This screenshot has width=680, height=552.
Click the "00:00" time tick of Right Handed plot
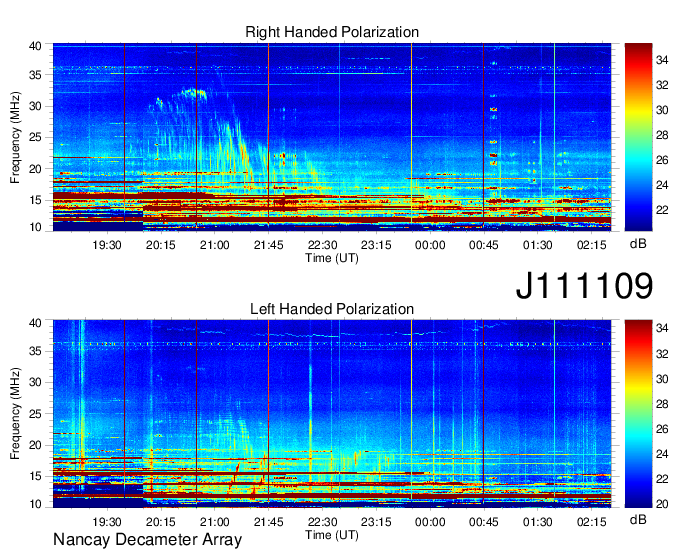(x=430, y=245)
